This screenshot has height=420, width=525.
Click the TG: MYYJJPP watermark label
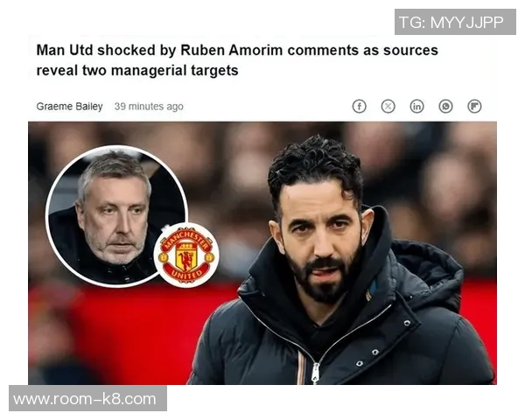tap(455, 22)
